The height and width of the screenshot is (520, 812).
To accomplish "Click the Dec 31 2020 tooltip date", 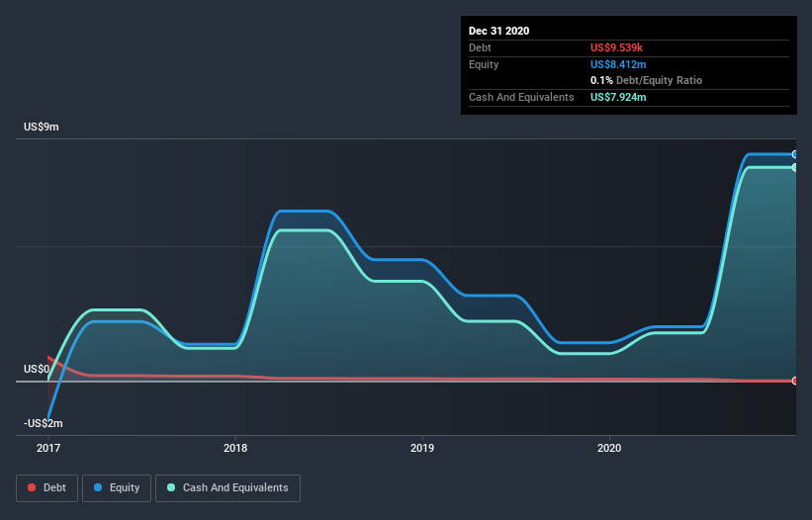I will (x=498, y=31).
